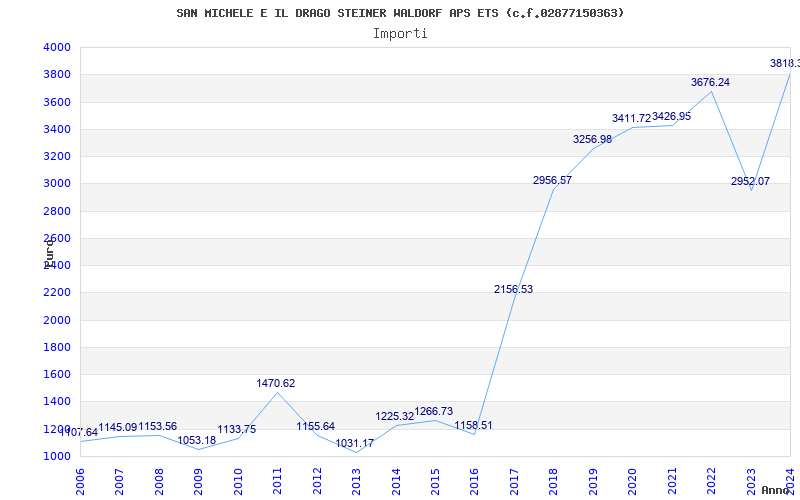The image size is (800, 500).
Task: Click x-axis year 2019
Action: 593,481
